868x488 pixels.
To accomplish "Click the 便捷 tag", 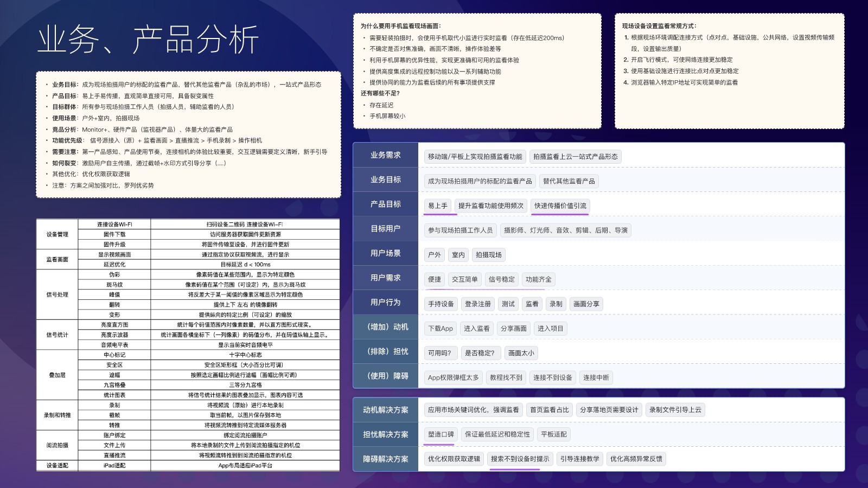I will pyautogui.click(x=435, y=279).
